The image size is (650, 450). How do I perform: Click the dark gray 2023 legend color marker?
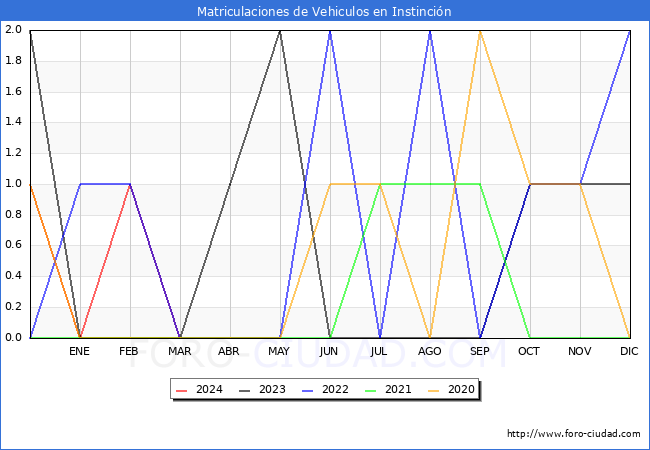point(245,390)
